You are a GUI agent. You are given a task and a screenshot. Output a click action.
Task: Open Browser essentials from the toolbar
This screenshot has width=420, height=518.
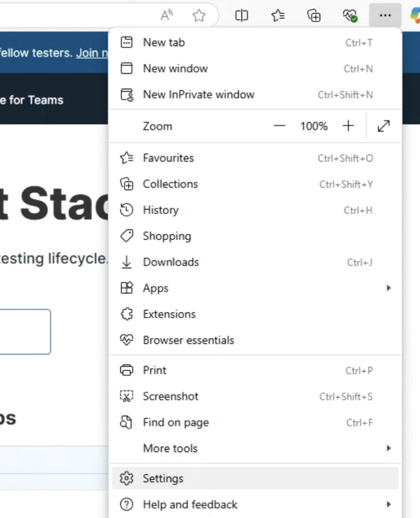pos(350,15)
